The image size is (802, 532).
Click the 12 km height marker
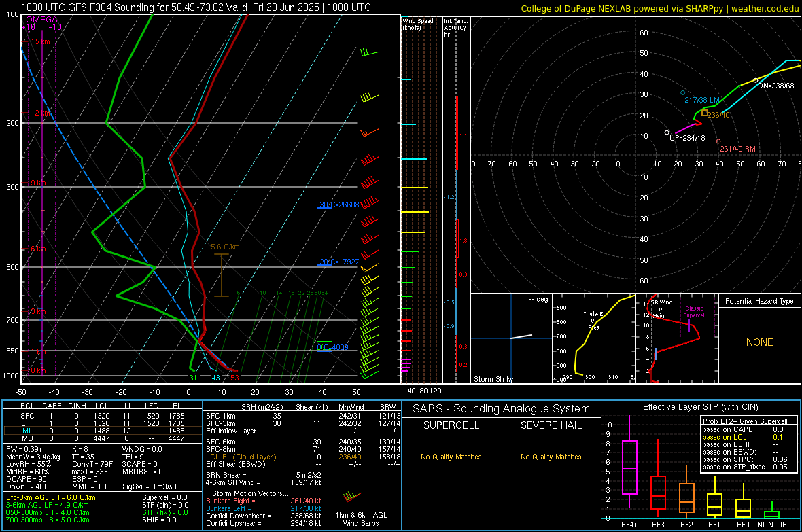click(40, 113)
